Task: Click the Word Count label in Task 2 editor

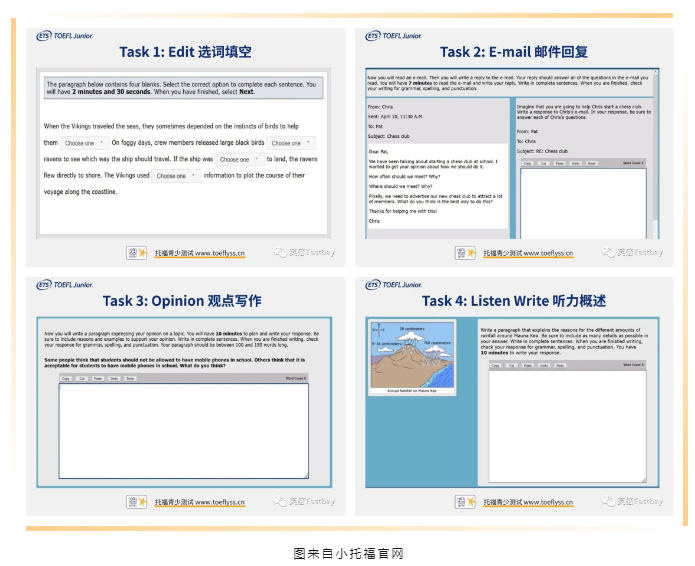Action: 633,163
